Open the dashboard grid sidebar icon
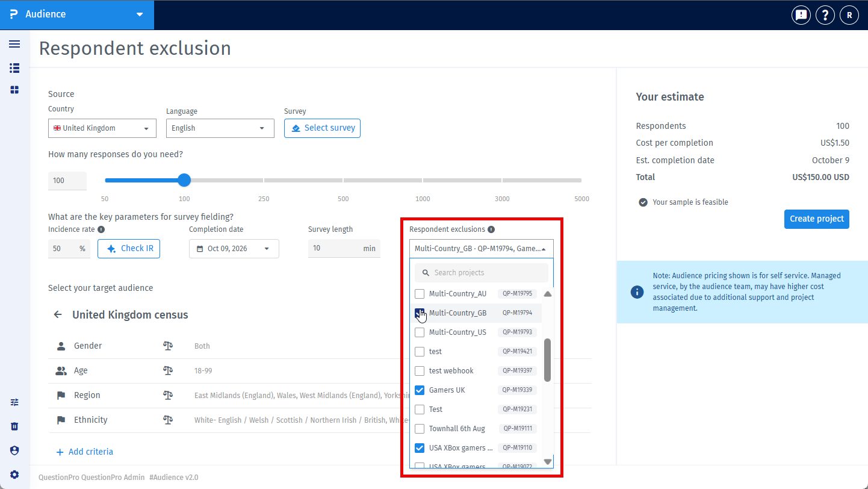This screenshot has width=868, height=489. coord(14,90)
